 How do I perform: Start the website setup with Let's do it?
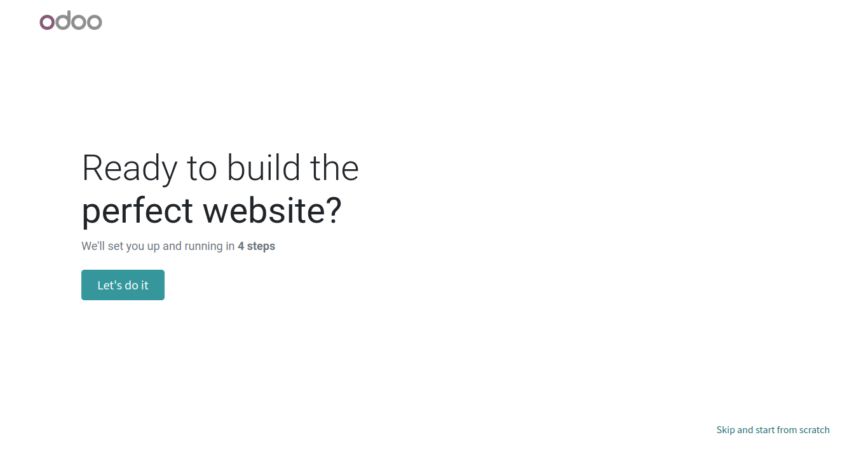click(123, 285)
